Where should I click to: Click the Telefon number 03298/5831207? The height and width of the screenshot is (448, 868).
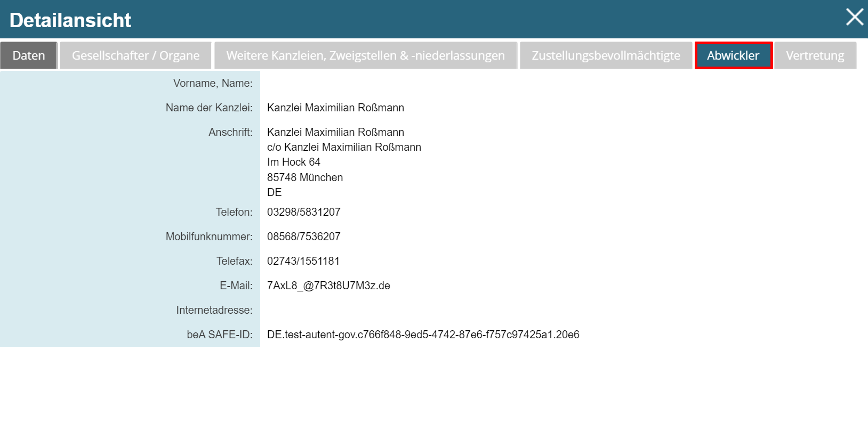click(303, 212)
